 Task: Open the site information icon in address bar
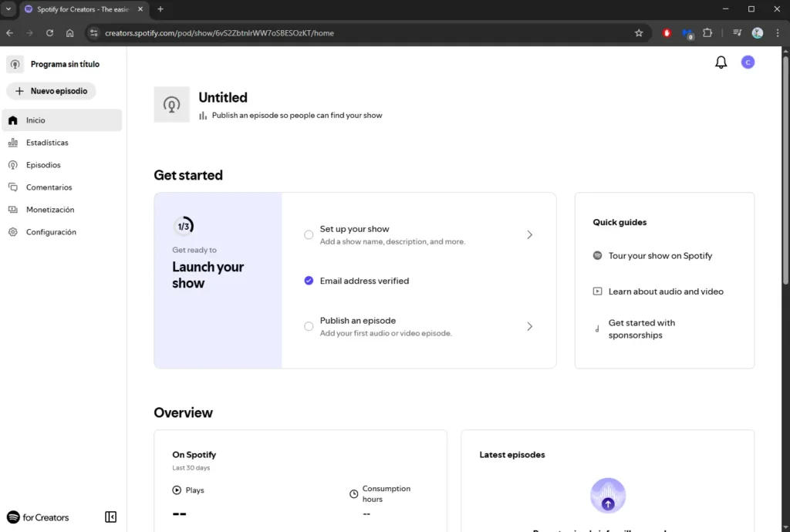click(93, 33)
